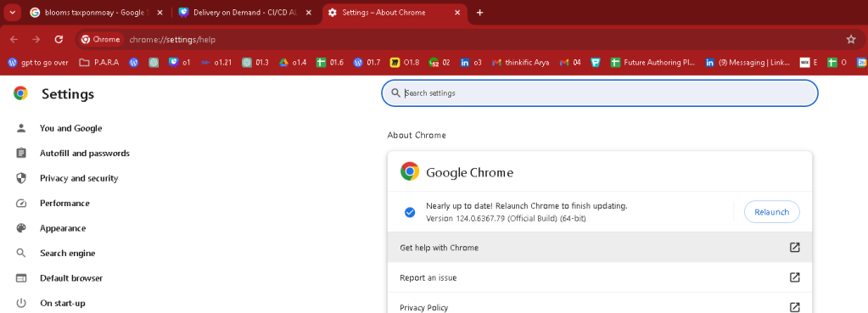Open the 01.3 bookmark
Image resolution: width=868 pixels, height=313 pixels.
(x=255, y=63)
